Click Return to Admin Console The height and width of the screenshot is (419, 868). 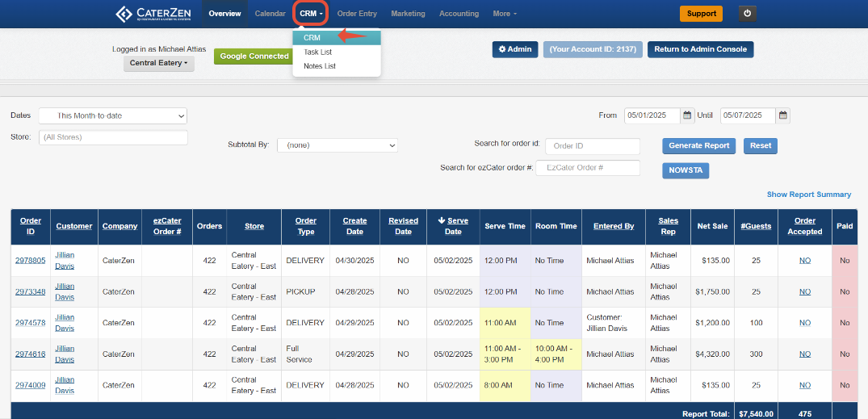700,49
